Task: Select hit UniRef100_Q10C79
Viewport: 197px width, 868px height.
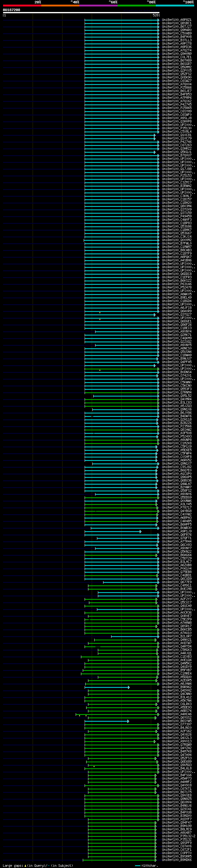Action: (177, 139)
